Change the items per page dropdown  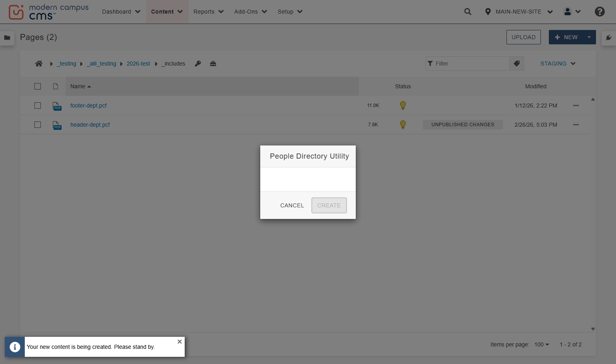tap(542, 344)
